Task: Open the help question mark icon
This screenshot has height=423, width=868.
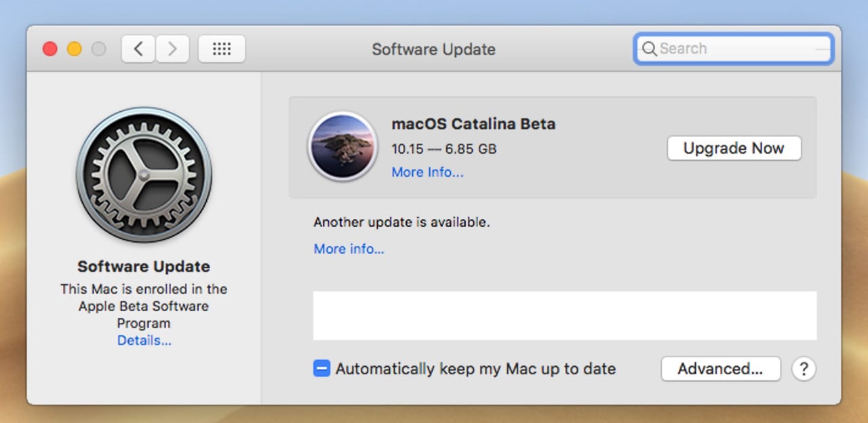Action: tap(804, 369)
